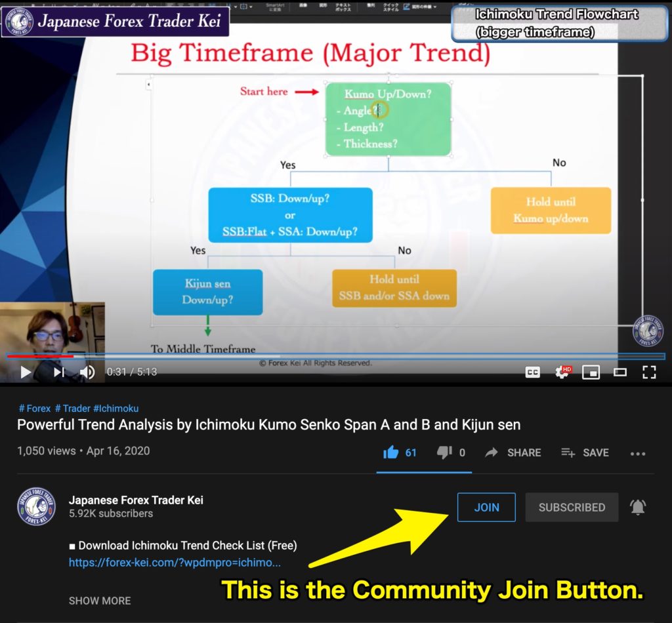
Task: Like the video
Action: point(400,452)
